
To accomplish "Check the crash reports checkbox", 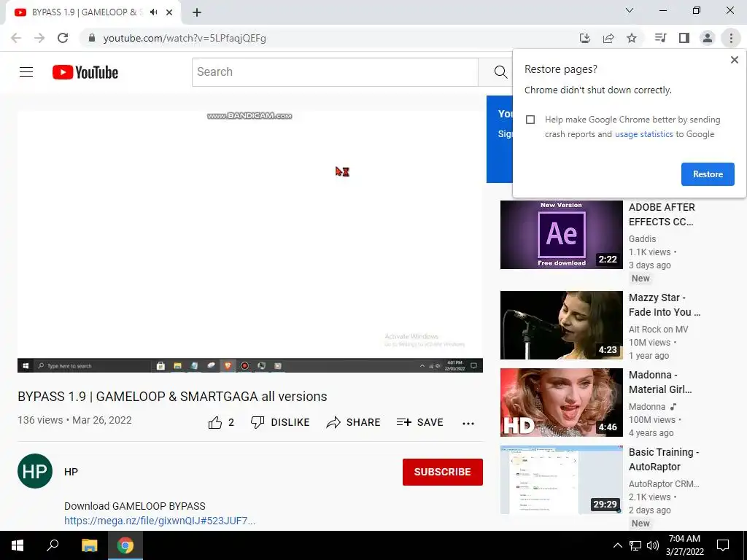I will click(x=530, y=120).
